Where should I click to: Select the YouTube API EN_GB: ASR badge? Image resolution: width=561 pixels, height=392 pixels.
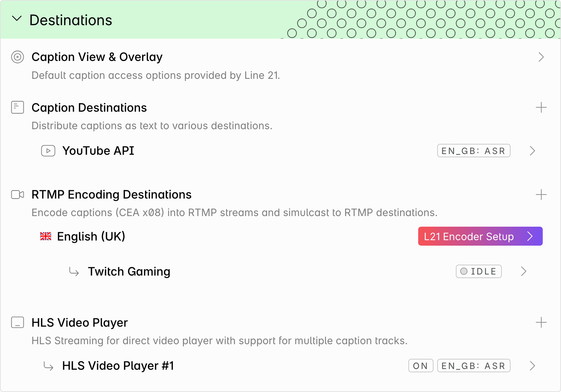pos(474,151)
